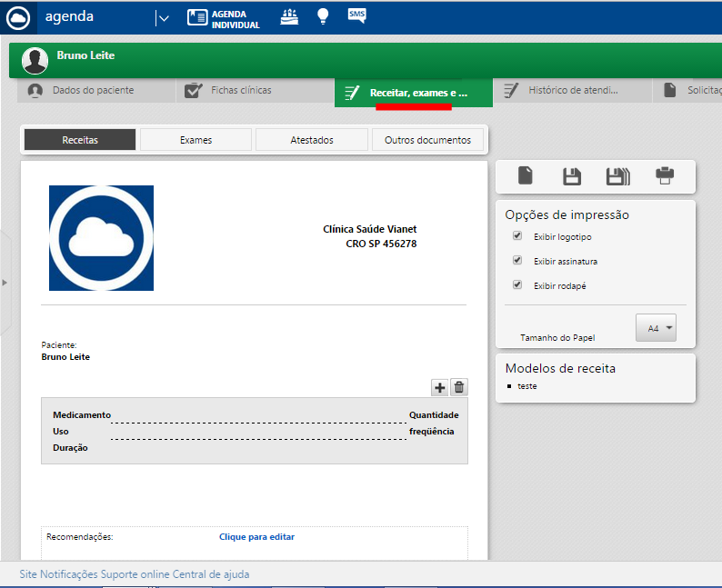Uncheck the Exibir logotipo checkbox
This screenshot has height=588, width=722.
point(517,236)
